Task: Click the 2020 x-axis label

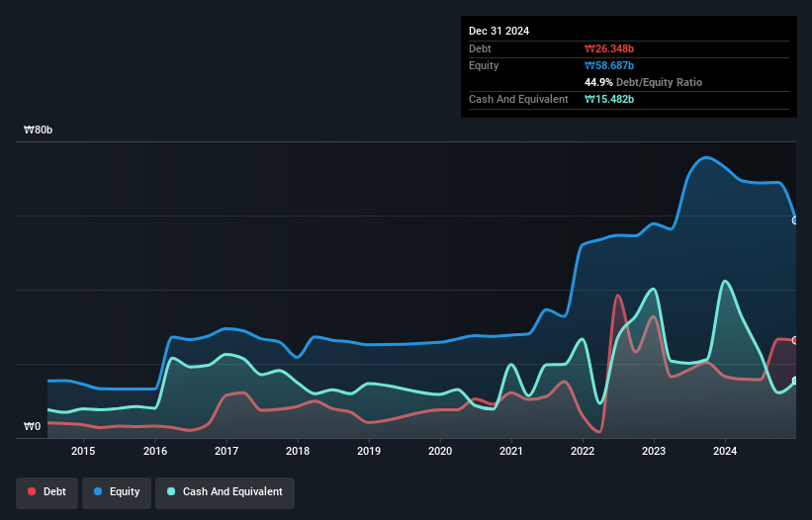Action: click(x=440, y=451)
